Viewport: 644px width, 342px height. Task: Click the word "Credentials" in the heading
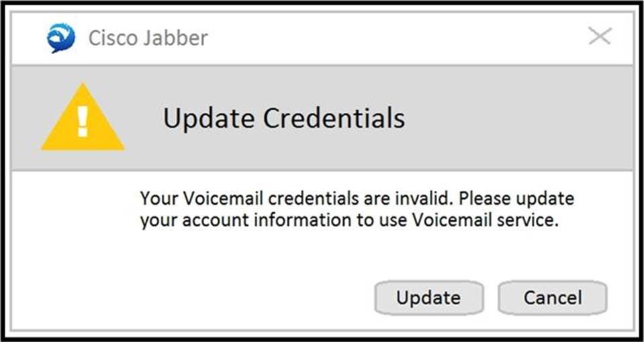pyautogui.click(x=333, y=118)
